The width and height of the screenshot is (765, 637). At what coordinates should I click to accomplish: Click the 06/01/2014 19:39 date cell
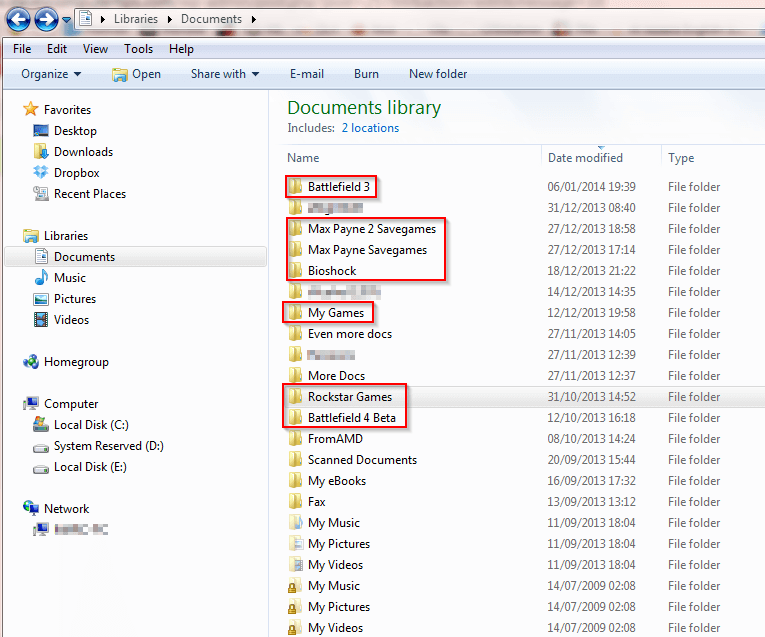pyautogui.click(x=591, y=186)
